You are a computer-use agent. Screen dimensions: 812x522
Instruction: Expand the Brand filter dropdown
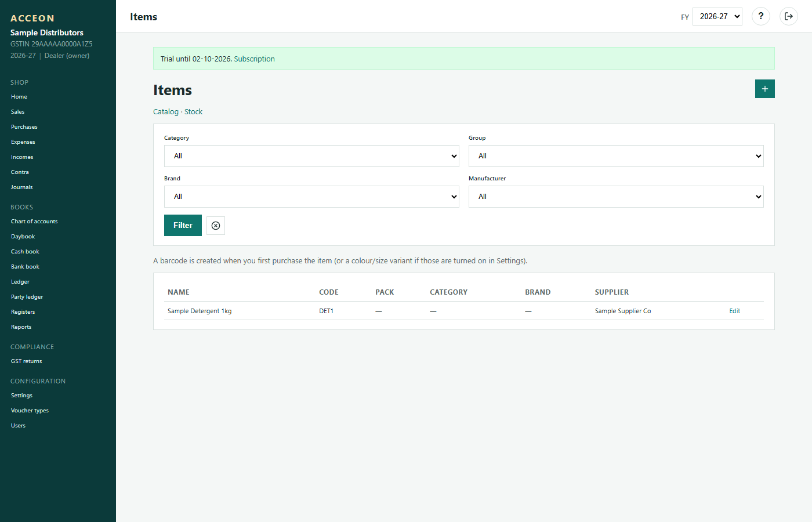(311, 197)
